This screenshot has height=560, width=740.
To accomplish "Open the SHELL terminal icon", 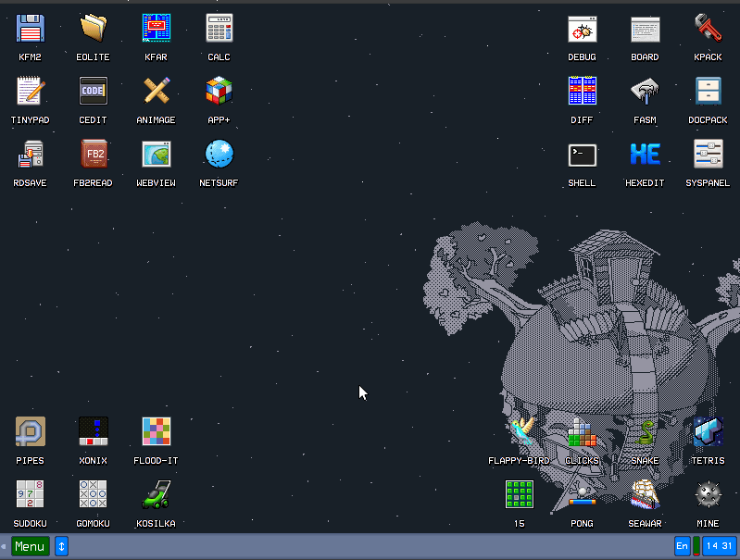I will click(x=582, y=155).
